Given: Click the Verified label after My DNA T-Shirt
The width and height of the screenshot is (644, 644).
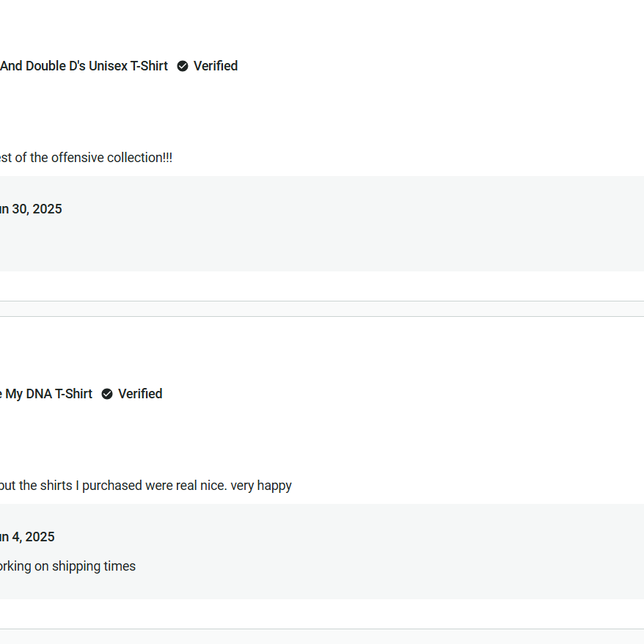Looking at the screenshot, I should coord(140,394).
